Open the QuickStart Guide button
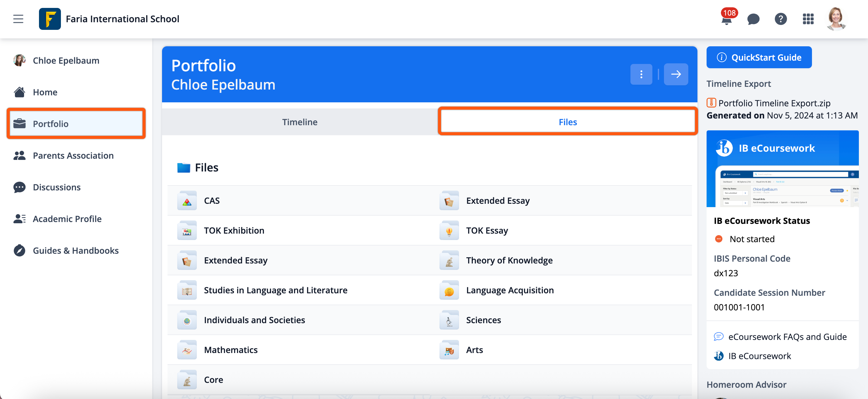Viewport: 868px width, 399px height. [x=759, y=57]
